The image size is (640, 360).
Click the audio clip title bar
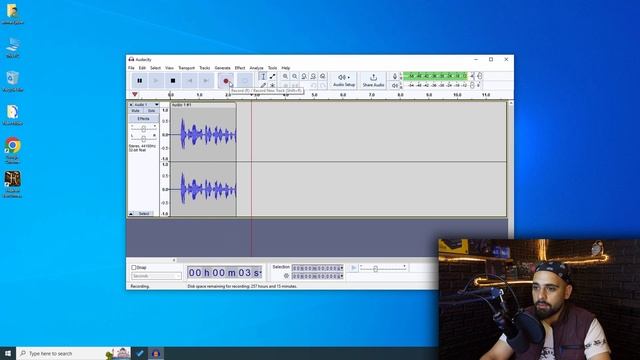coord(203,105)
